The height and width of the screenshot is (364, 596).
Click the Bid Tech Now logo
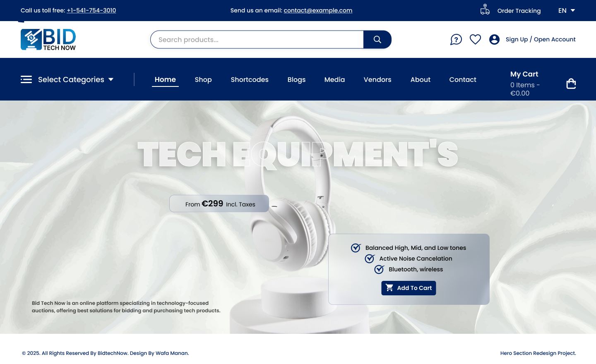tap(48, 40)
